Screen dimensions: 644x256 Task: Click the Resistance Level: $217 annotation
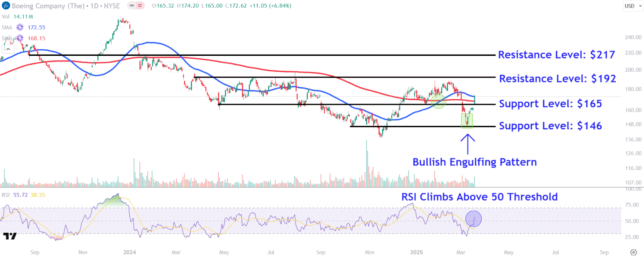556,55
